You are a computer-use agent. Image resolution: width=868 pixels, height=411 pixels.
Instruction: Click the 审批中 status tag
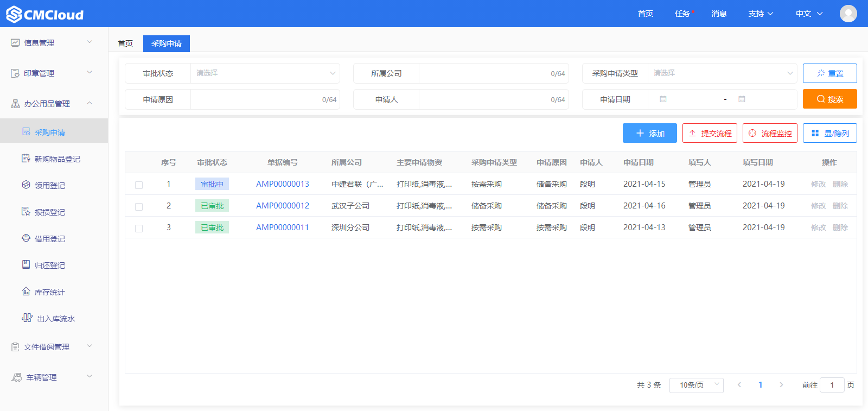click(212, 184)
